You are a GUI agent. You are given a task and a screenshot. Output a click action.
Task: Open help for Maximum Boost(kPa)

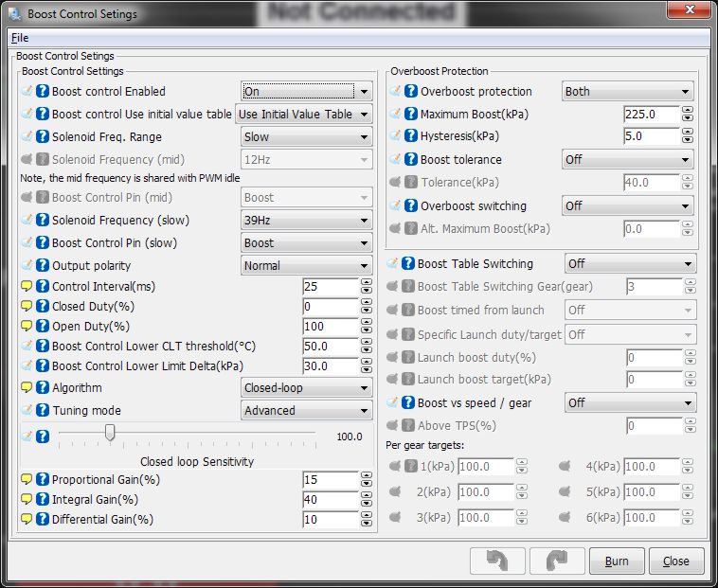coord(411,115)
